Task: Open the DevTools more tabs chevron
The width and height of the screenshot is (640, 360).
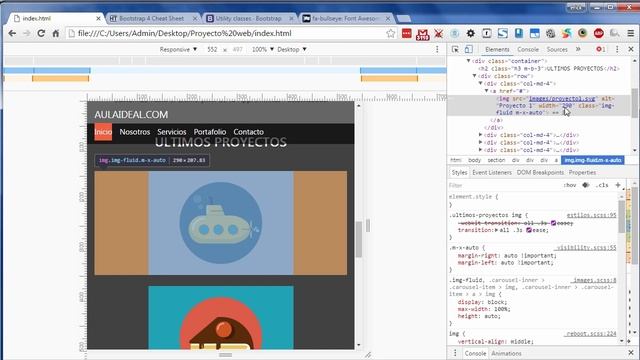Action: [578, 49]
